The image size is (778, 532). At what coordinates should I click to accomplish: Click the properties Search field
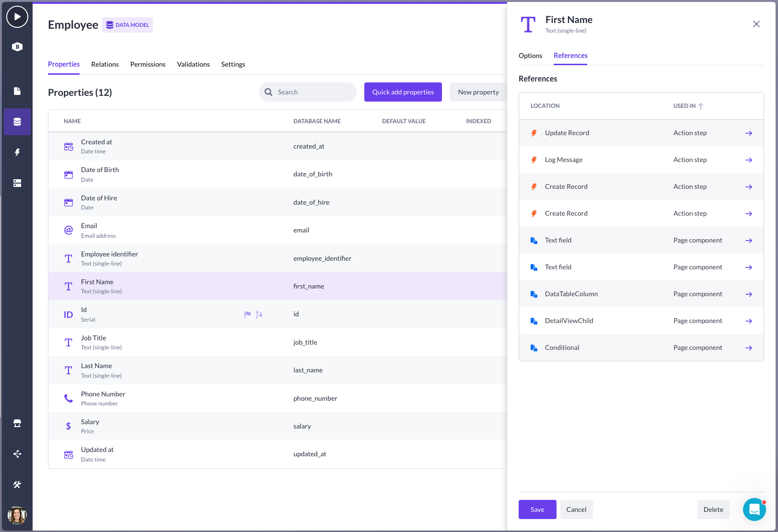(x=307, y=92)
